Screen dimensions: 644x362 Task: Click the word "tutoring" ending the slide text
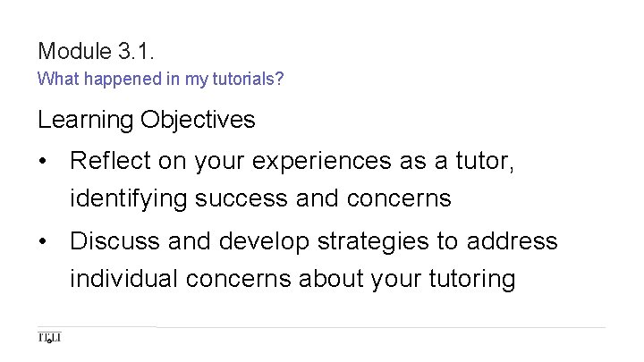(472, 280)
